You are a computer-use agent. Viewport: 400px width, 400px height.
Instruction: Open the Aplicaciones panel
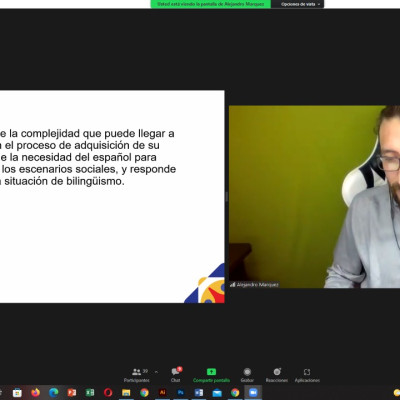(x=307, y=375)
